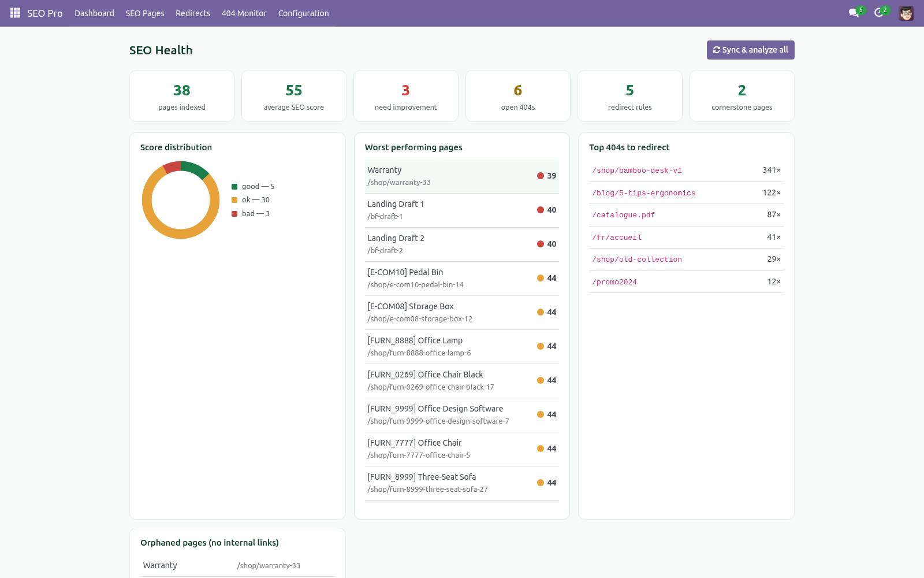Open the Three-Seat Sofa row
The image size is (924, 578).
click(x=462, y=483)
